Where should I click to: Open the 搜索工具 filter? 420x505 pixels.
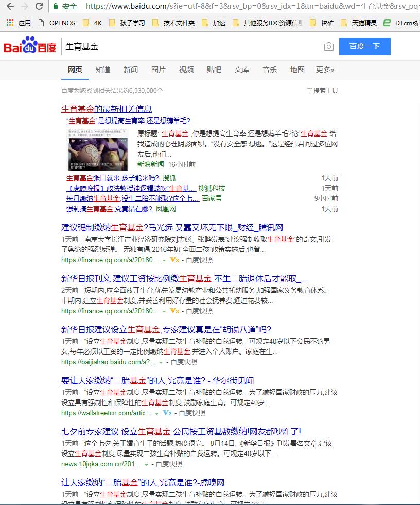click(322, 91)
